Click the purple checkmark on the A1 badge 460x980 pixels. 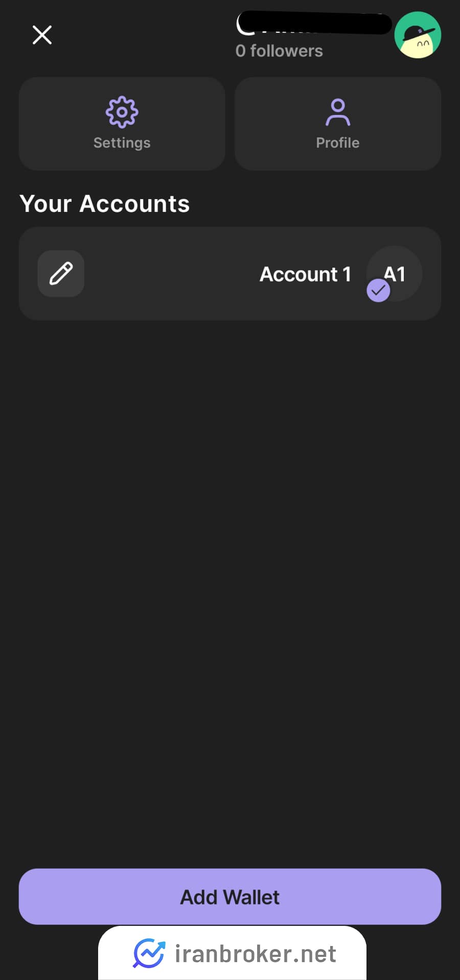(x=378, y=291)
